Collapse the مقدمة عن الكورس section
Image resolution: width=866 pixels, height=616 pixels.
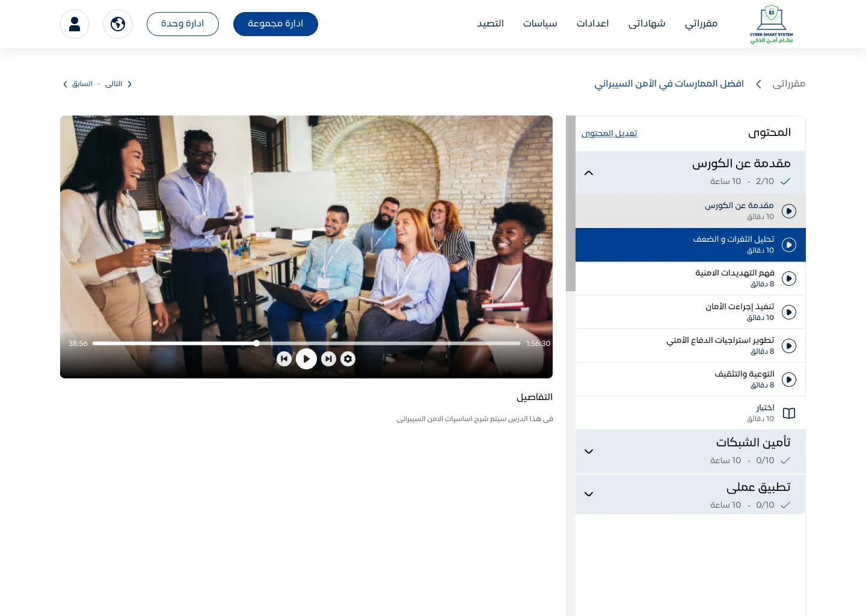[x=589, y=173]
